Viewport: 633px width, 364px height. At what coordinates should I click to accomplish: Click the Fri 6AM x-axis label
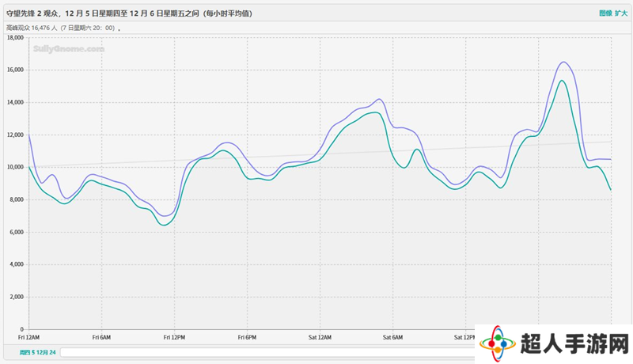pyautogui.click(x=101, y=337)
